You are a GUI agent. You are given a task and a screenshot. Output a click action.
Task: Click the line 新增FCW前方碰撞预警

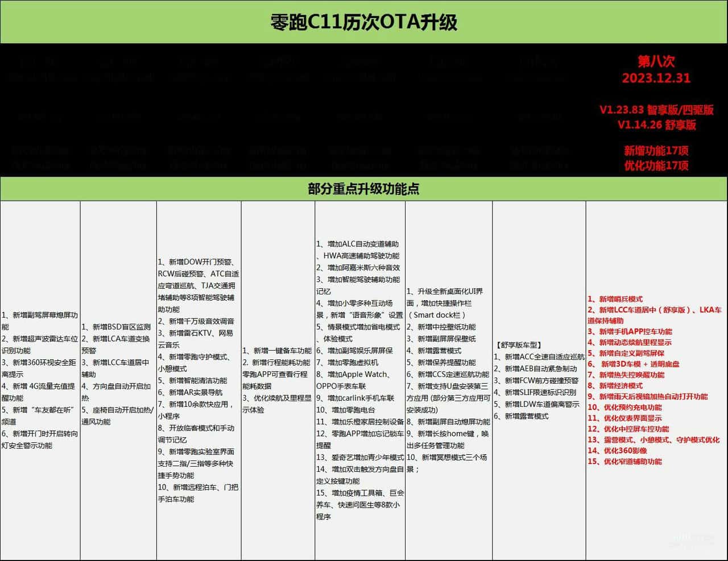(536, 381)
